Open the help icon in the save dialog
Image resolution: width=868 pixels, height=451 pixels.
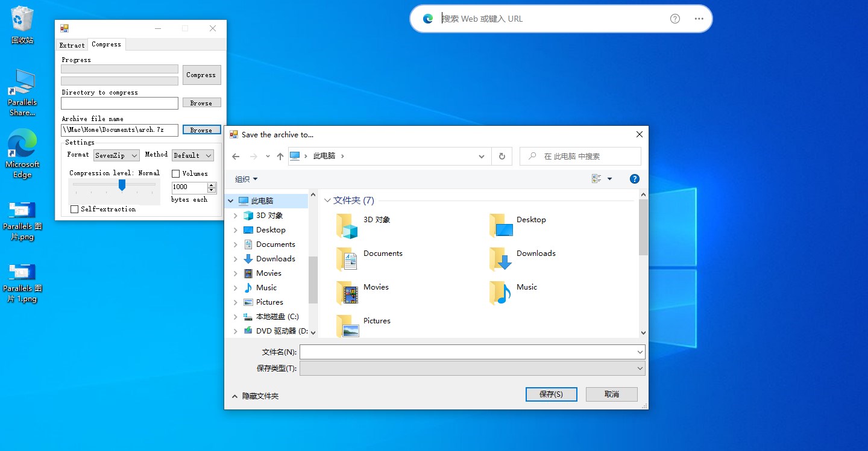pos(634,178)
